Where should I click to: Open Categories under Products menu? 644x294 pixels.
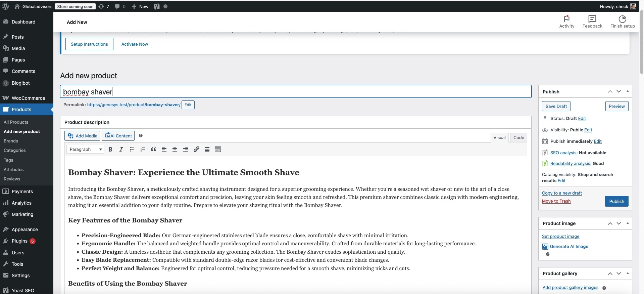coord(15,151)
